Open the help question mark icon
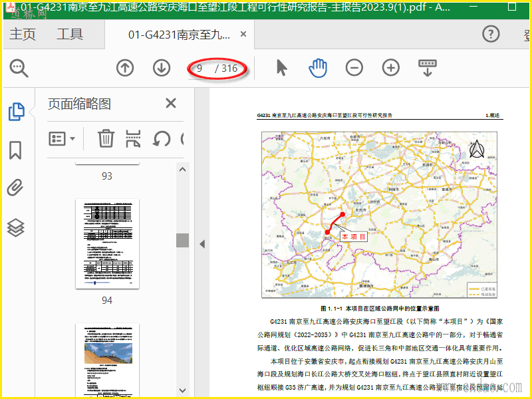This screenshot has width=532, height=399. click(x=491, y=34)
